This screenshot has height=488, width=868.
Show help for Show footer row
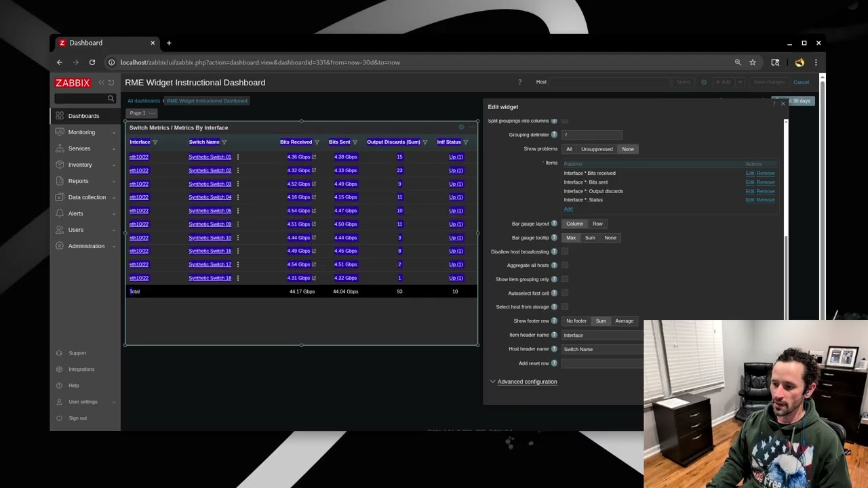tap(554, 321)
